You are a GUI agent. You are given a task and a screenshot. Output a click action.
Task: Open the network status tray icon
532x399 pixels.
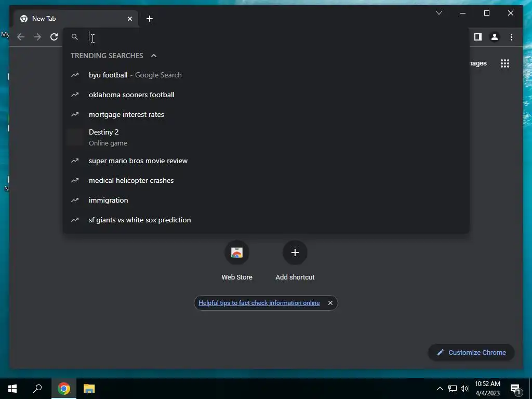[453, 389]
